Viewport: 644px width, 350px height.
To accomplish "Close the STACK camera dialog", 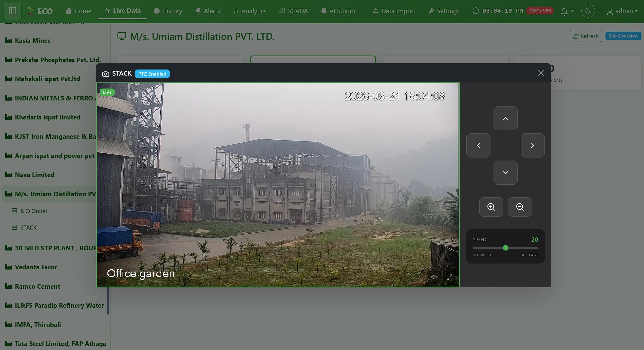I will pos(541,73).
